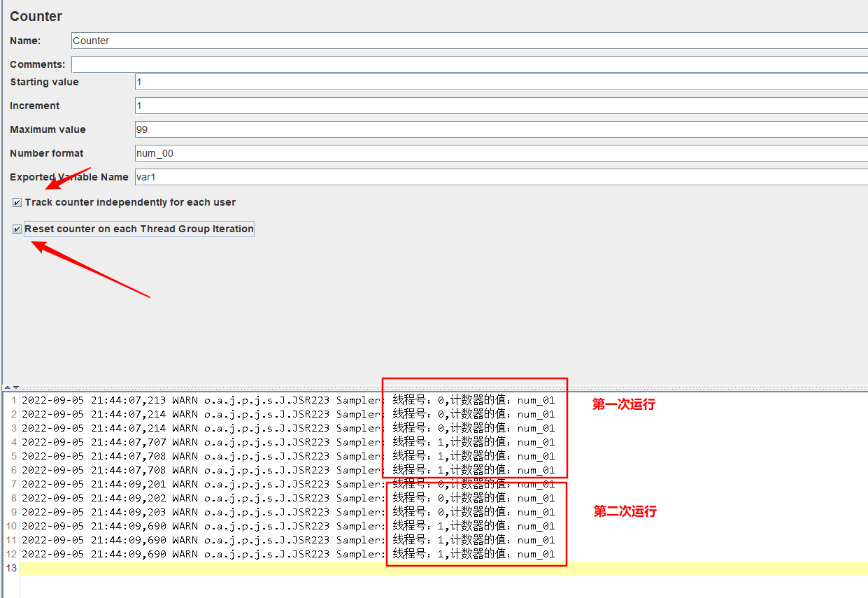Screen dimensions: 868x598
Task: Select the Increment input field
Action: pos(500,106)
